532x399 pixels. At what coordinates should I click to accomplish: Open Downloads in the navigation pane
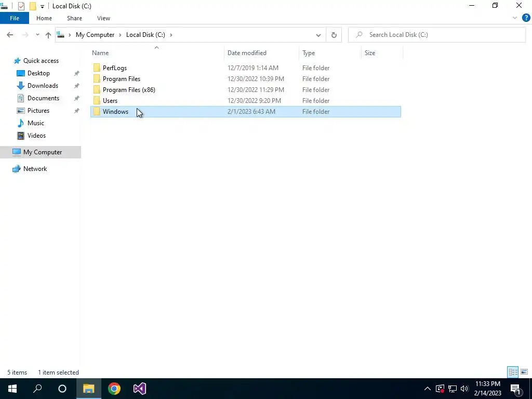tap(43, 86)
